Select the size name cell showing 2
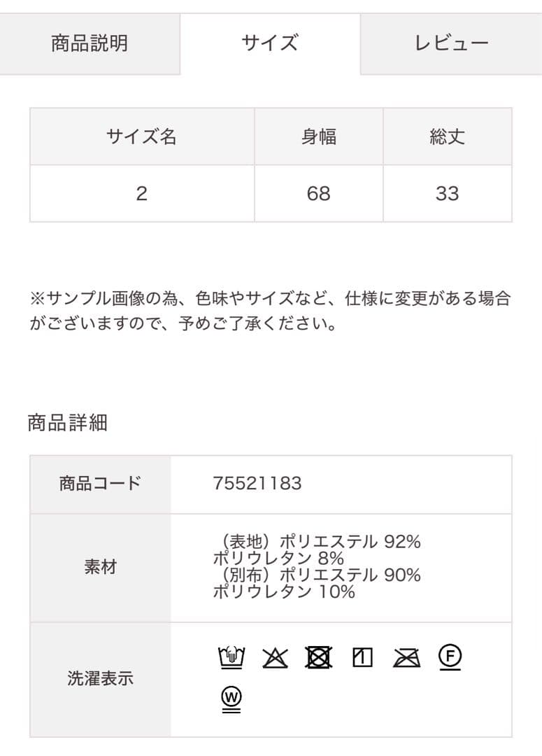 142,194
